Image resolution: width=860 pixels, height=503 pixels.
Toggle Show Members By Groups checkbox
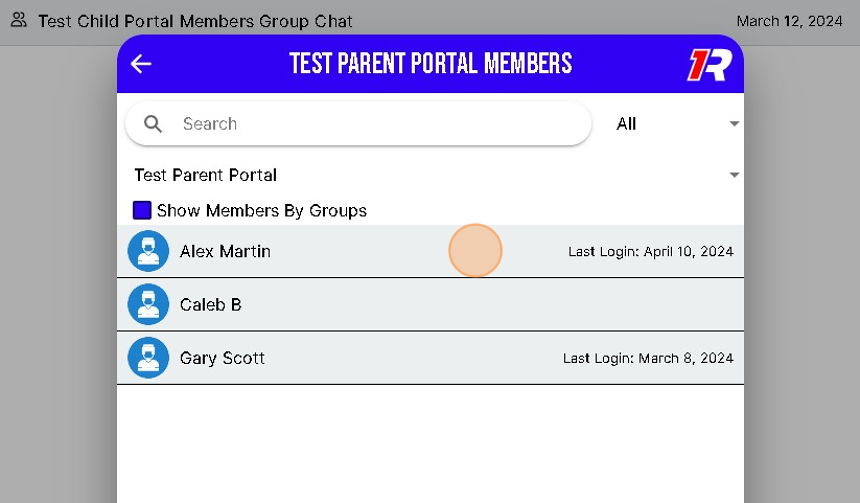tap(142, 210)
